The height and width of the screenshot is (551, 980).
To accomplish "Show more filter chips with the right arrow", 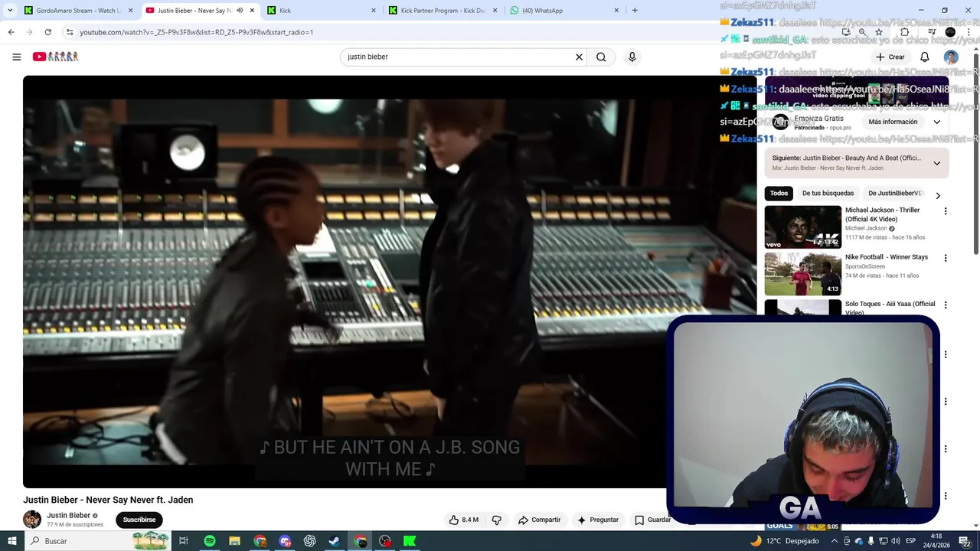I will pos(938,196).
